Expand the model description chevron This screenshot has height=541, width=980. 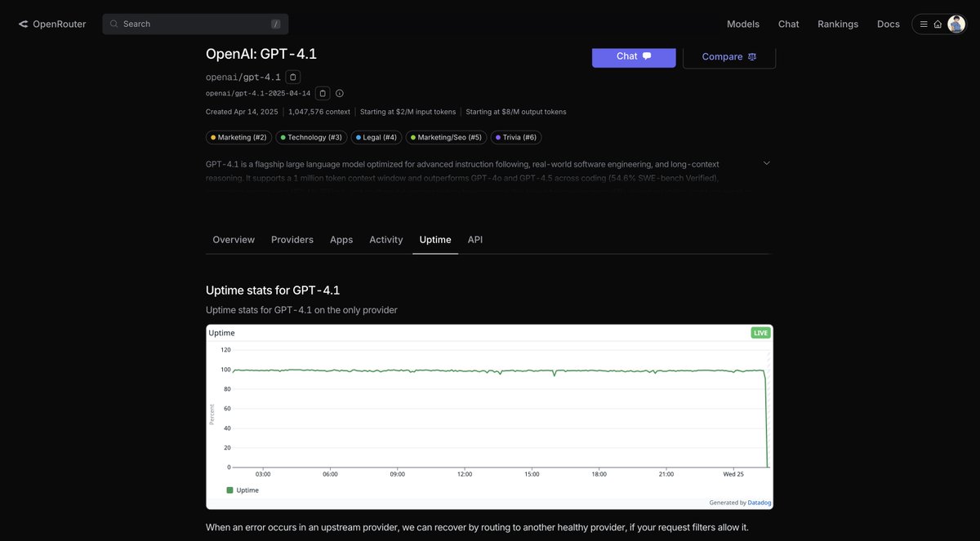click(767, 163)
